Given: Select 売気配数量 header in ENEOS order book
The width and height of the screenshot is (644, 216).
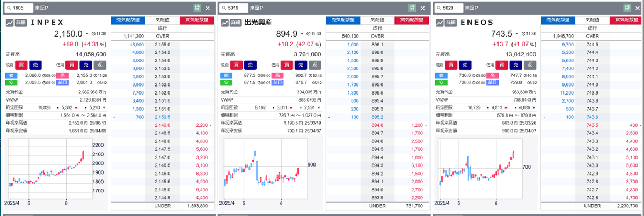Looking at the screenshot, I should click(557, 20).
